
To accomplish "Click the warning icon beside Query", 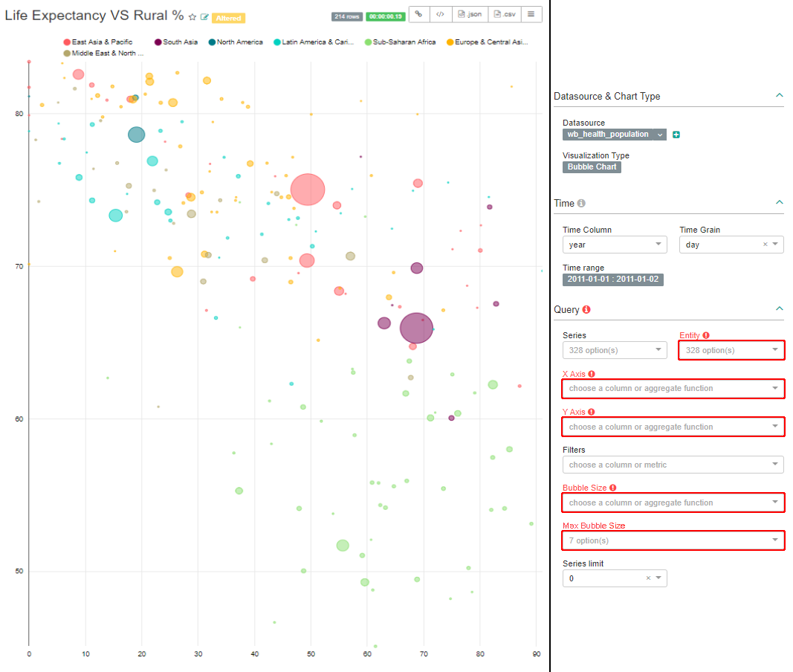I will click(x=585, y=309).
